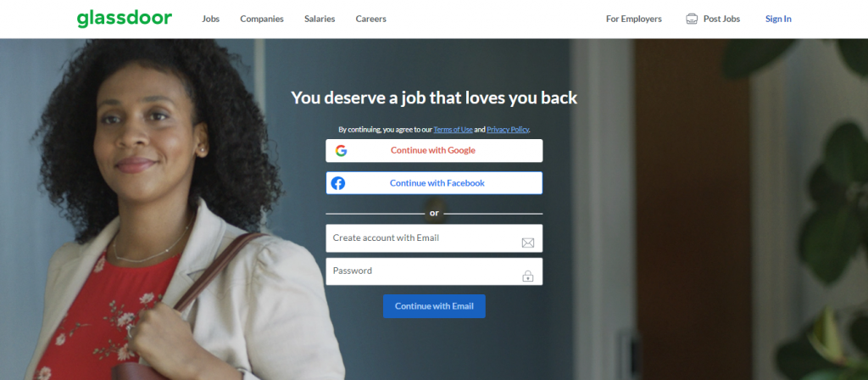This screenshot has height=380, width=868.
Task: Click the Google G icon
Action: pyautogui.click(x=341, y=151)
